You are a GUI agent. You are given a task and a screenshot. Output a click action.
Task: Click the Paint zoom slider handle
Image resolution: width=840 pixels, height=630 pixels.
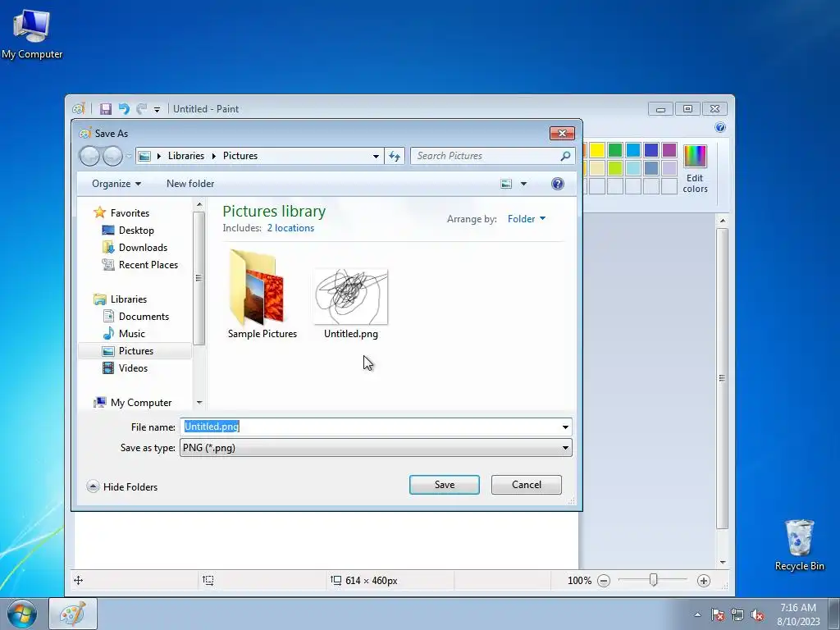coord(653,580)
